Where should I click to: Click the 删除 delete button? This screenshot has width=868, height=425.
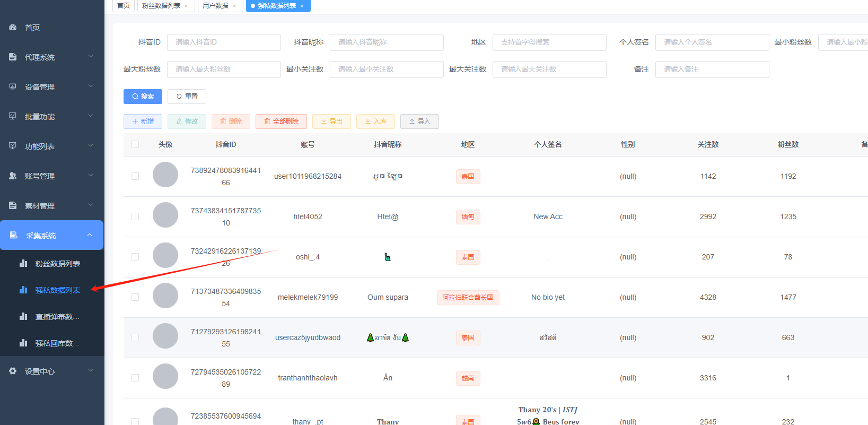[x=231, y=122]
